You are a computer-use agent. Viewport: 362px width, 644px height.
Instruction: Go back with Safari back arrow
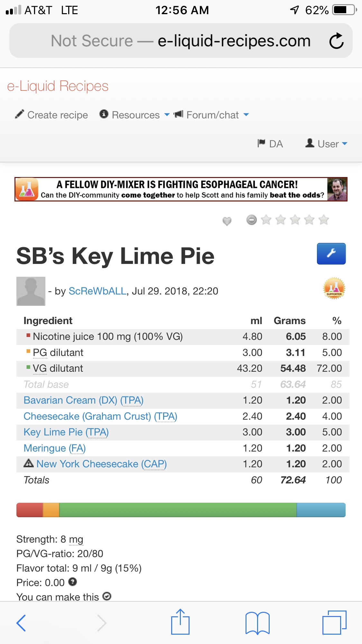click(x=21, y=623)
